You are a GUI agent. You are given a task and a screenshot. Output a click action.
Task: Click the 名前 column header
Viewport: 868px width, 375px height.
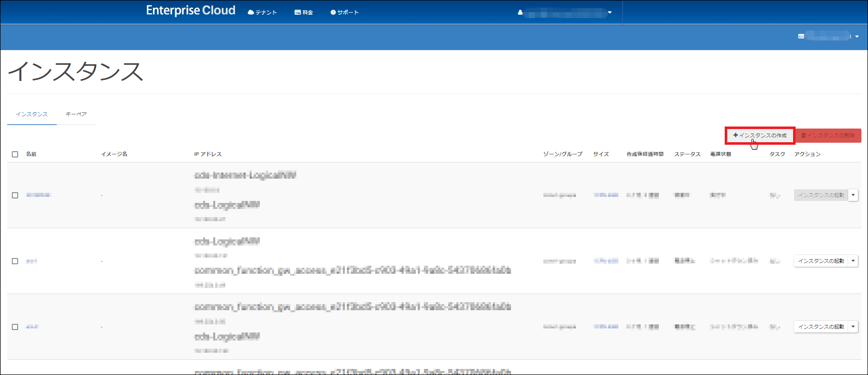(x=31, y=154)
